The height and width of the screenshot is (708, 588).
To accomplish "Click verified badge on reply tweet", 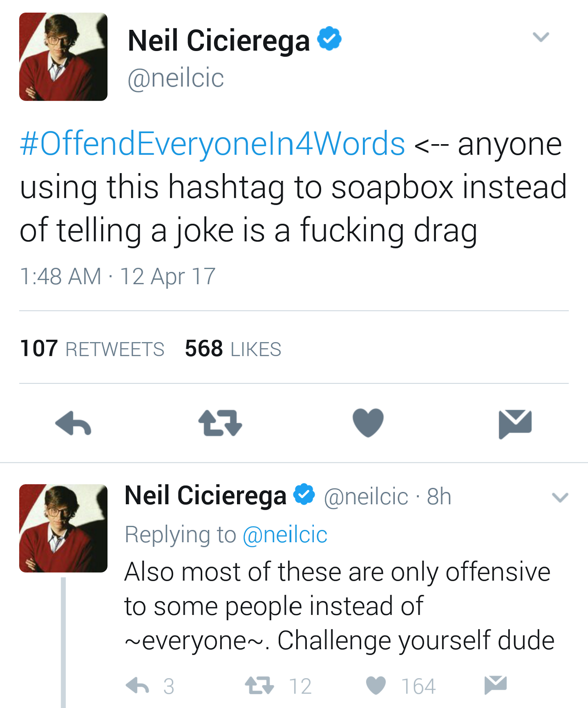I will [x=304, y=494].
